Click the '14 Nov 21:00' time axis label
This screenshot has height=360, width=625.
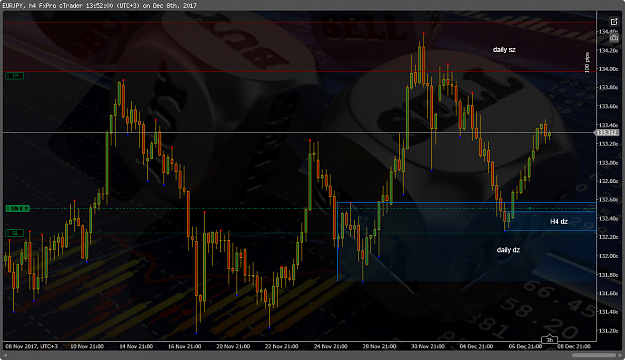[136, 346]
